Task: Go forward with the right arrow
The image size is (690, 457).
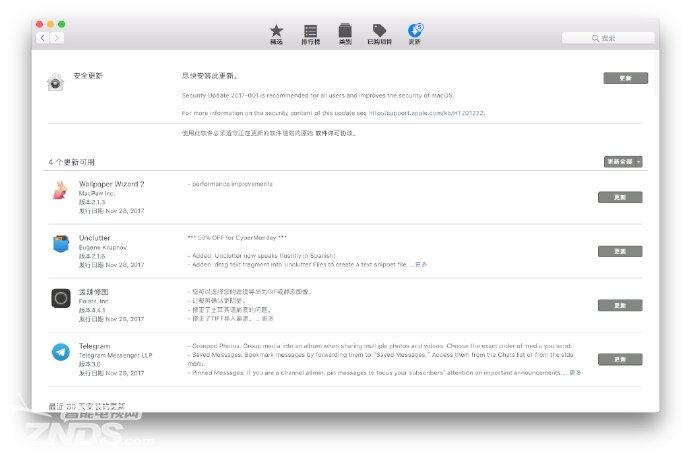Action: (x=57, y=38)
